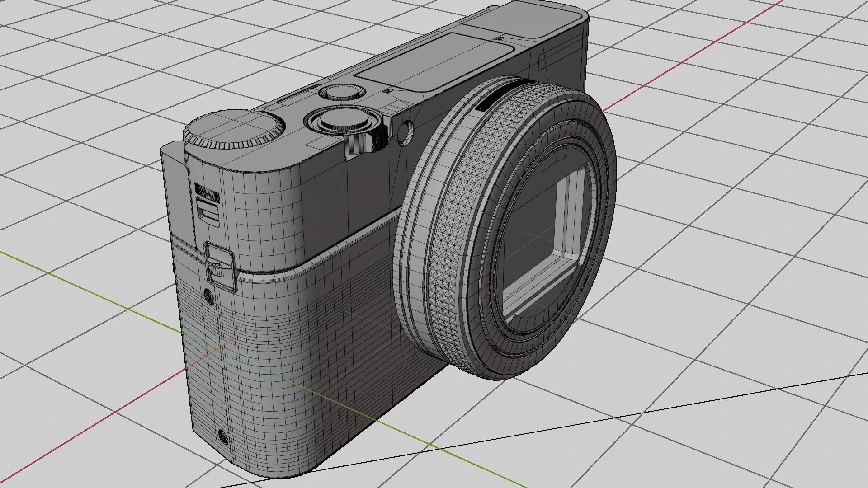Screen dimensions: 868x488
Task: Select the small round button behind shutter
Action: point(342,93)
